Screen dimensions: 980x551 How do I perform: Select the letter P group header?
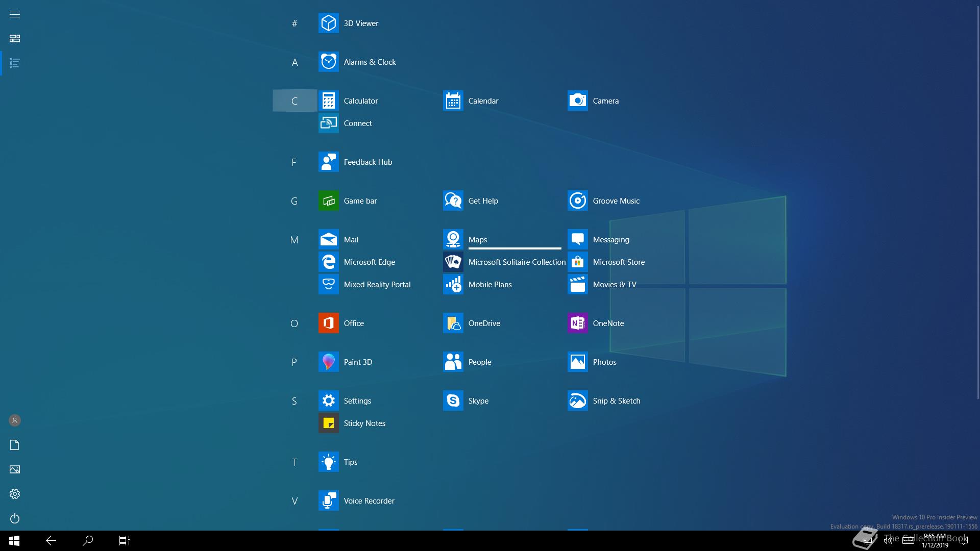click(x=295, y=362)
